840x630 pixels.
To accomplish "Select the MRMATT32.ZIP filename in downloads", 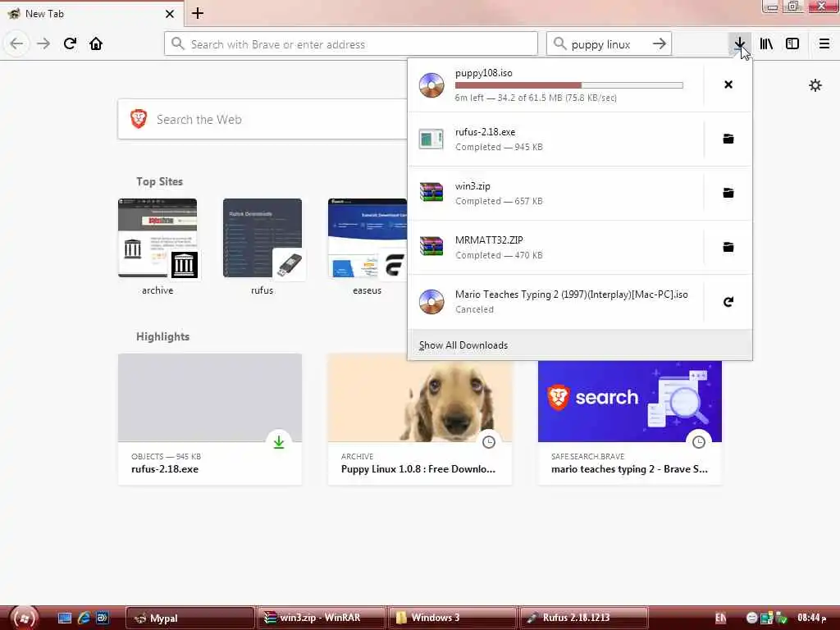I will pos(489,240).
